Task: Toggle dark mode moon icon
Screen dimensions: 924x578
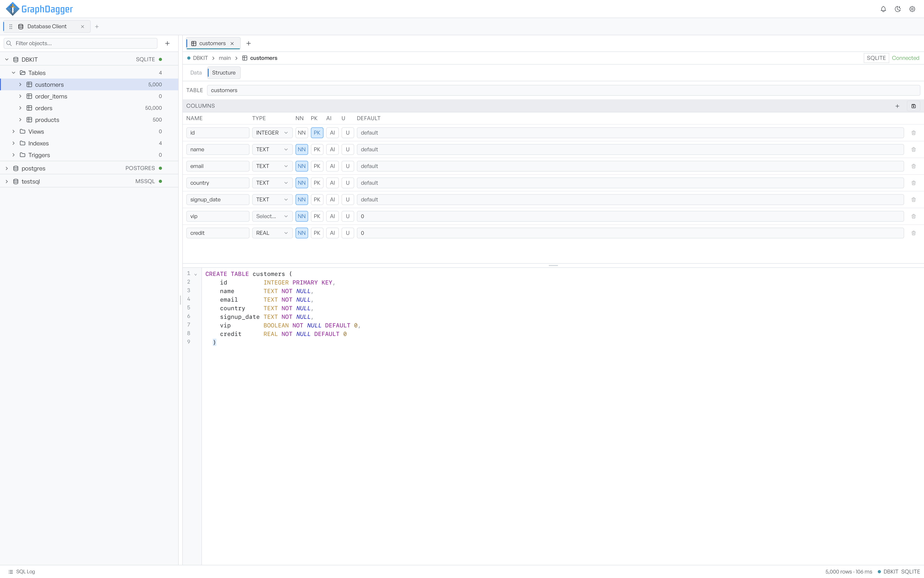Action: tap(898, 9)
